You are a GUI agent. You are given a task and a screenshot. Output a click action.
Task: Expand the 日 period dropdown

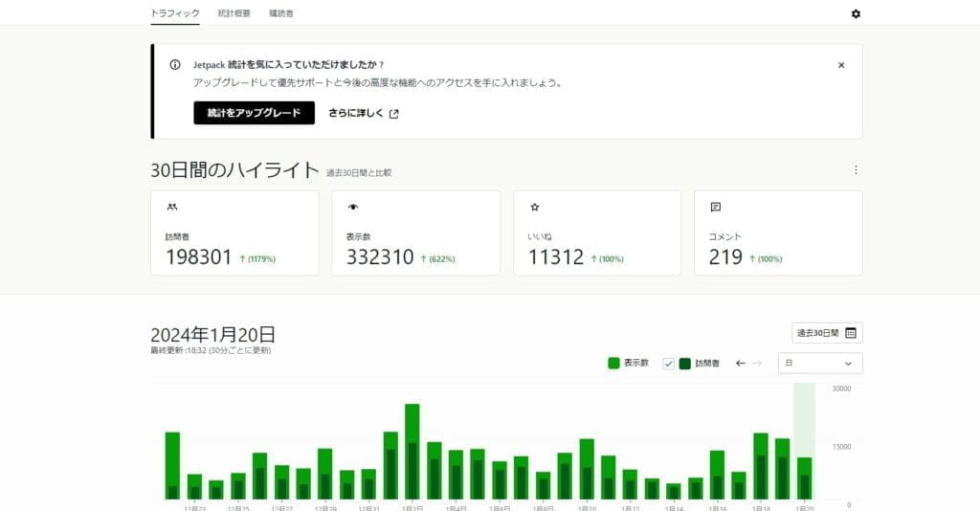pyautogui.click(x=819, y=364)
